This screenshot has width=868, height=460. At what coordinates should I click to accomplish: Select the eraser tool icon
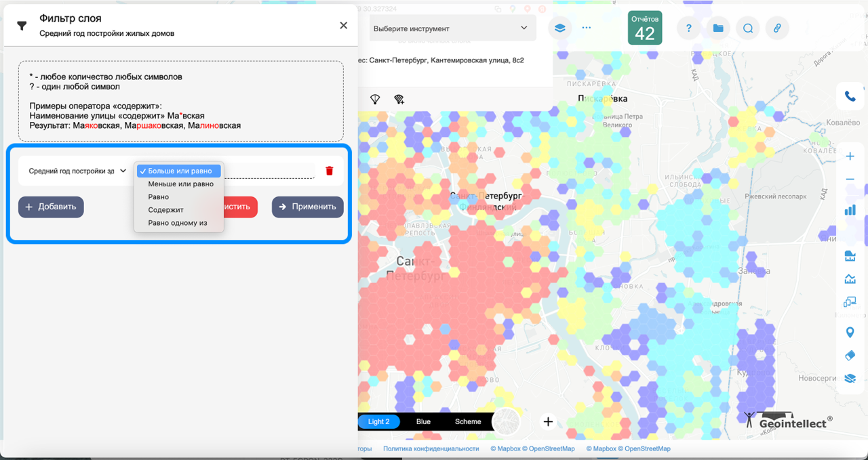[x=850, y=356]
